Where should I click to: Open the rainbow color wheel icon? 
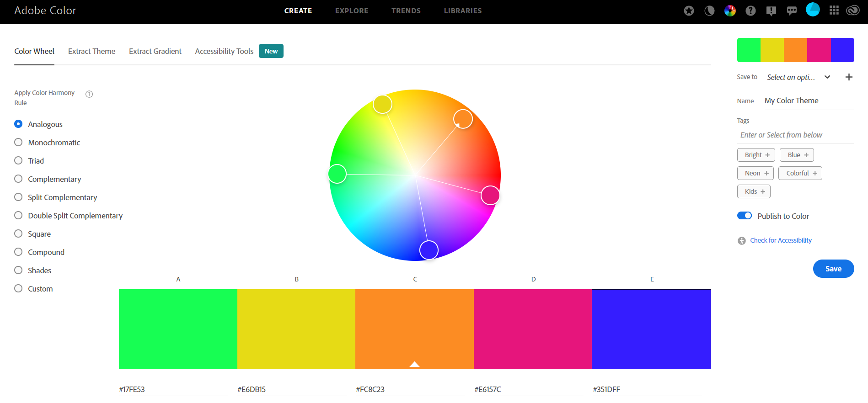click(730, 11)
